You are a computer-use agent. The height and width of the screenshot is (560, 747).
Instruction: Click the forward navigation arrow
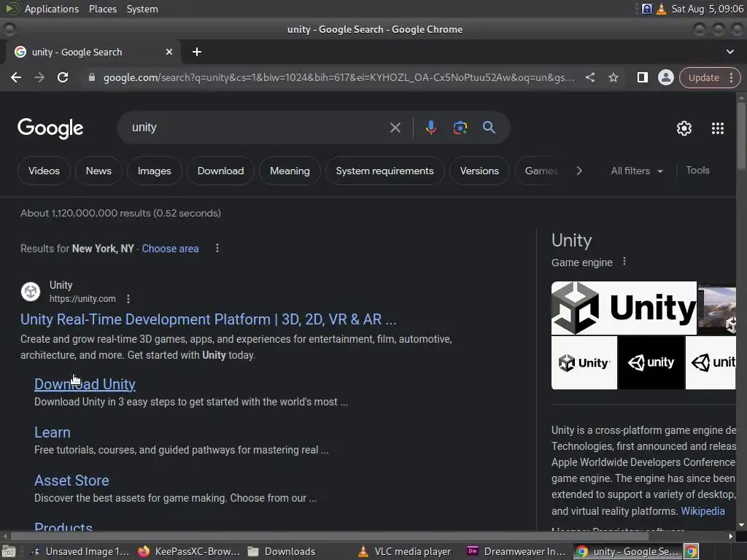click(x=39, y=77)
